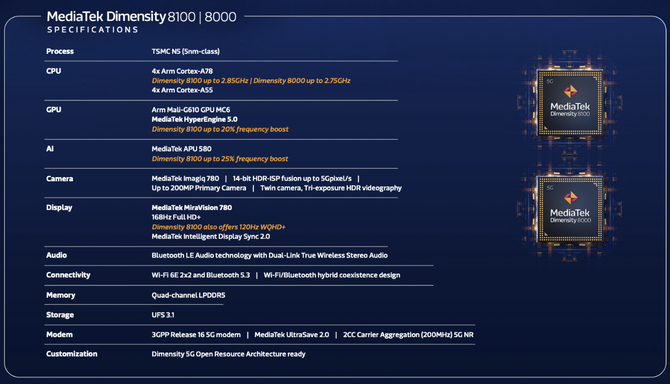Screen dimensions: 670x384
Task: Click 'MediaTek MiraVision 780' text
Action: tap(192, 208)
